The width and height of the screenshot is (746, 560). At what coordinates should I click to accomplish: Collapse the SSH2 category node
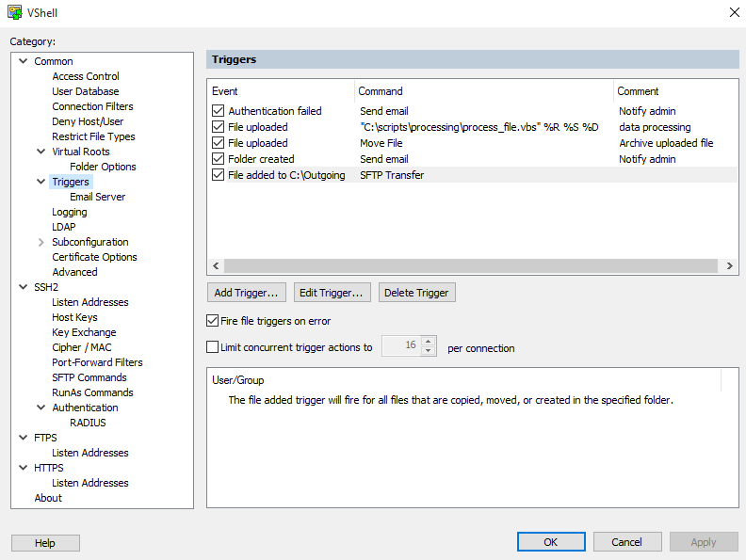[x=23, y=287]
